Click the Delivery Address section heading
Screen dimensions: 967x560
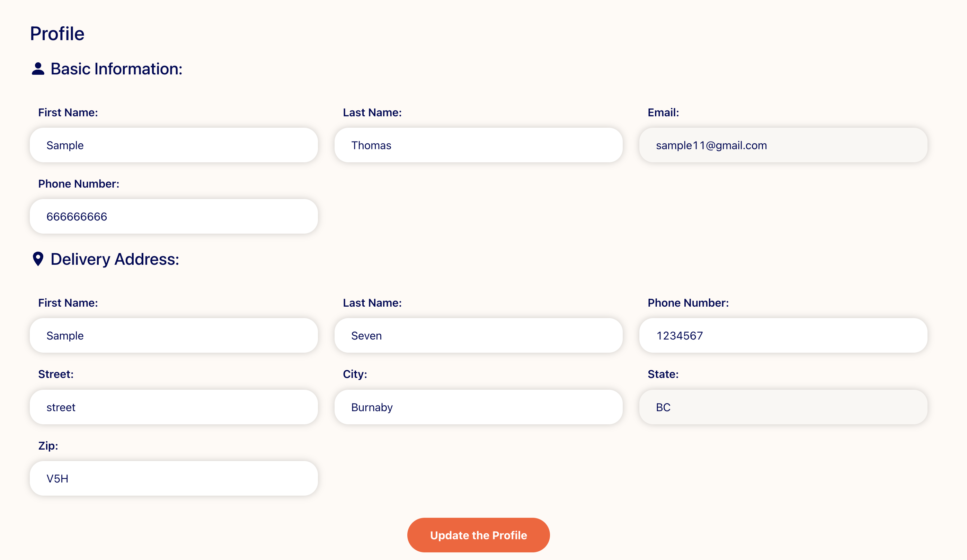pos(115,259)
